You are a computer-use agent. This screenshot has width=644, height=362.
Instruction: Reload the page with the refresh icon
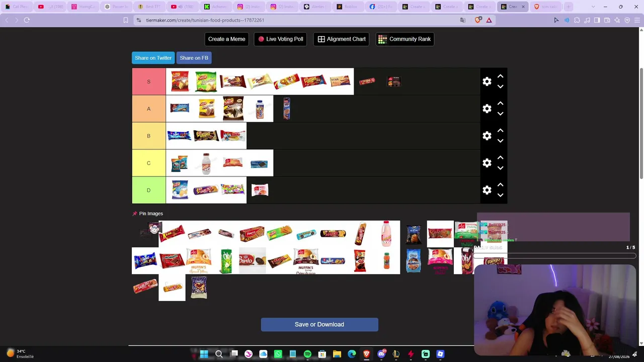tap(27, 20)
